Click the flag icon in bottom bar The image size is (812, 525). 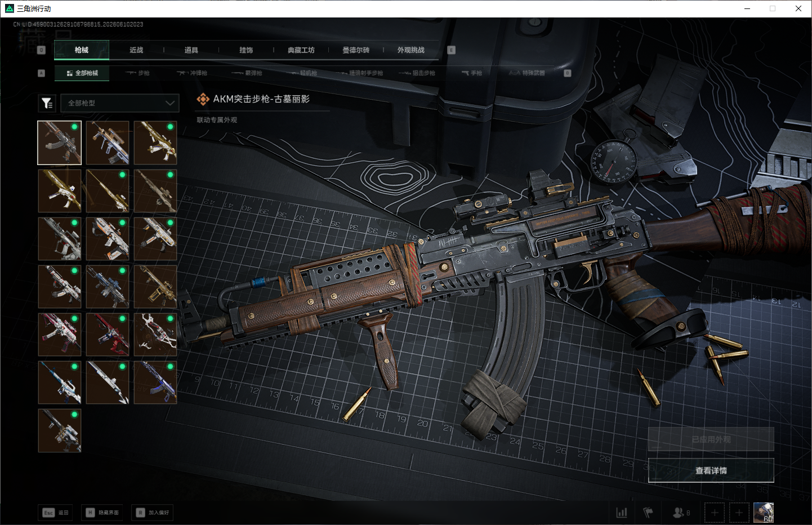pyautogui.click(x=648, y=513)
